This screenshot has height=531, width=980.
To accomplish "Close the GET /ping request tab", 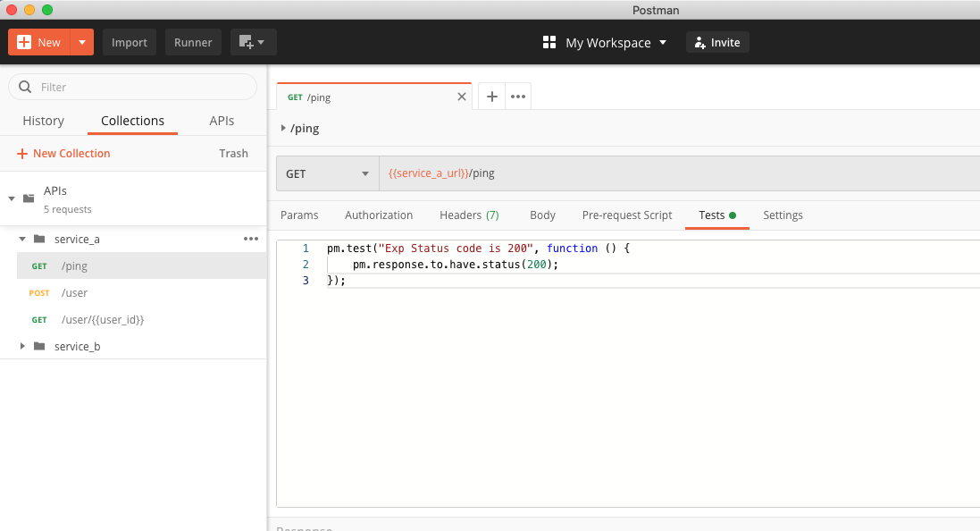I will [x=462, y=97].
